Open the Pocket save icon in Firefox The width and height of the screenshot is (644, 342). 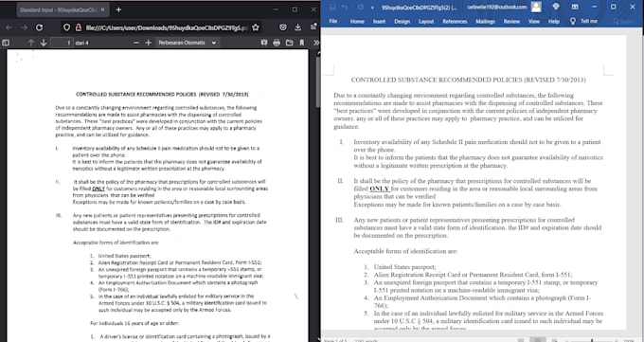pos(282,27)
